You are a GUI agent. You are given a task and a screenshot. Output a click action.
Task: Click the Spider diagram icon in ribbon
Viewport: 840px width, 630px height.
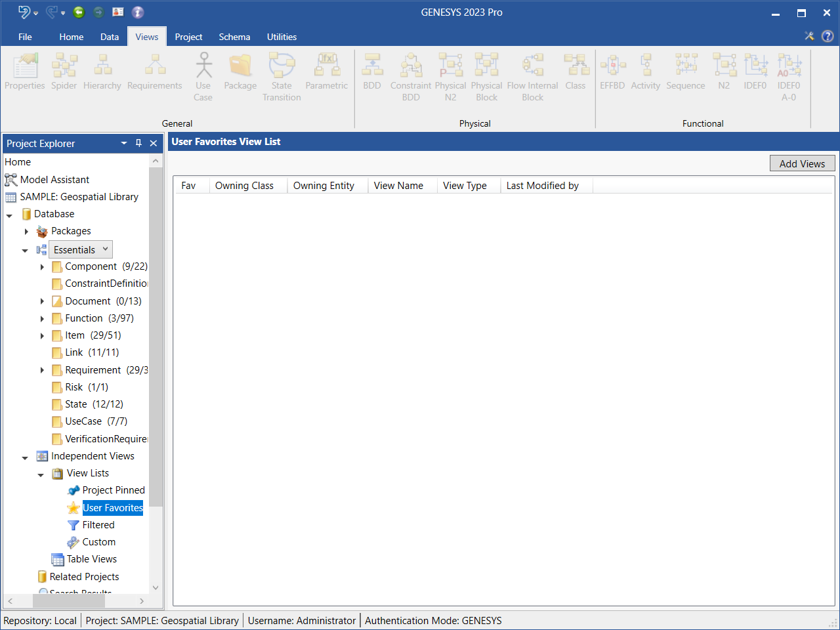64,66
